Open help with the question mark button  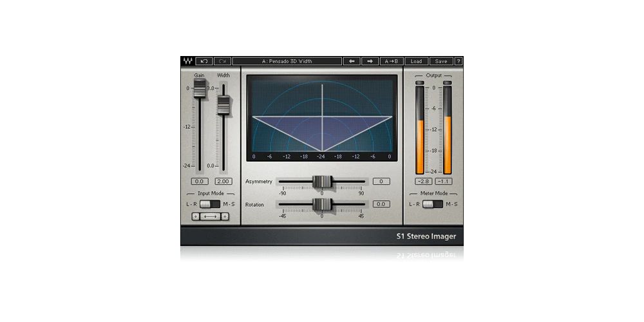point(459,61)
